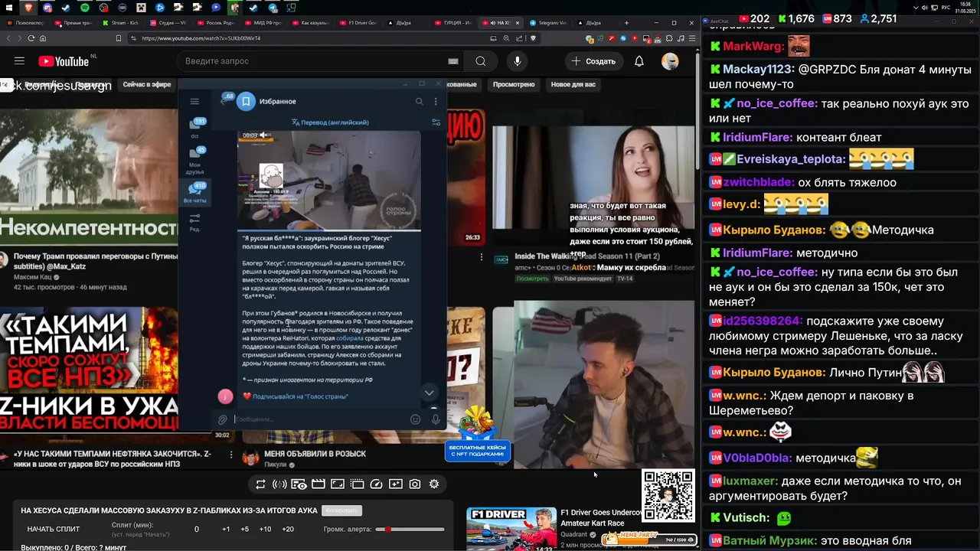The height and width of the screenshot is (551, 980).
Task: Go back using Telegram arrow with 68 badge
Action: tap(224, 100)
